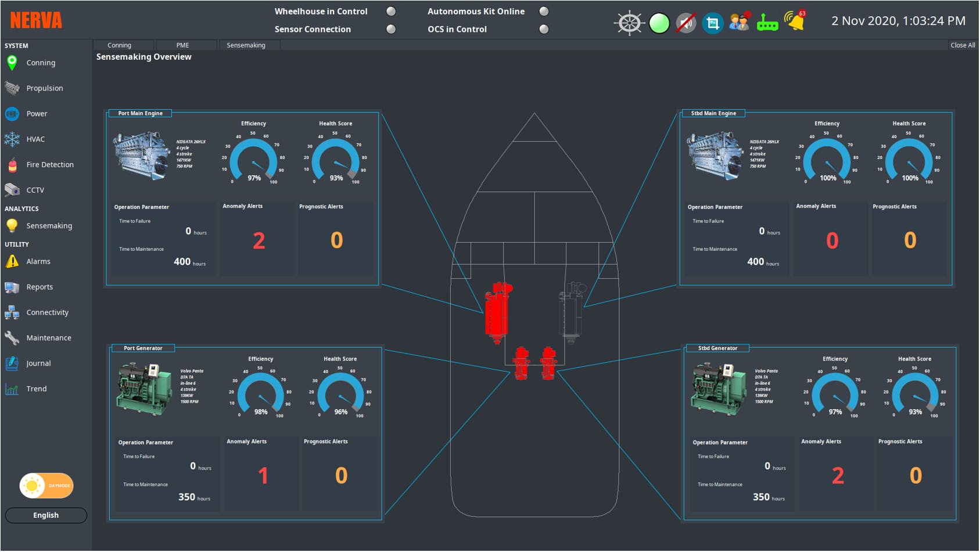Image resolution: width=980 pixels, height=552 pixels.
Task: Open the English language selector
Action: coord(46,515)
